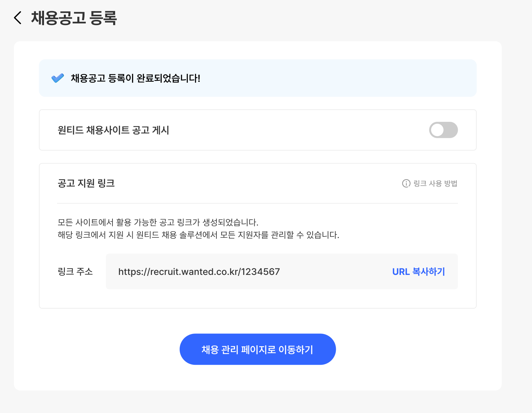This screenshot has width=532, height=413.
Task: Click the 원티드 채용사이트 공고 게시 label
Action: pos(113,130)
